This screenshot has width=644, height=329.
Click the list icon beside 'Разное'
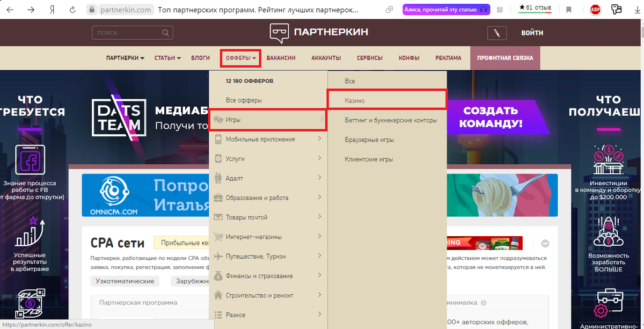(x=218, y=315)
